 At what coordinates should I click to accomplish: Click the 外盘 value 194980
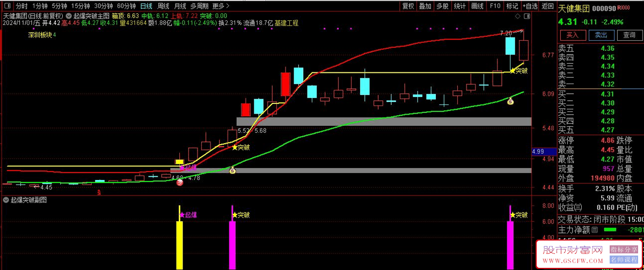(x=602, y=178)
